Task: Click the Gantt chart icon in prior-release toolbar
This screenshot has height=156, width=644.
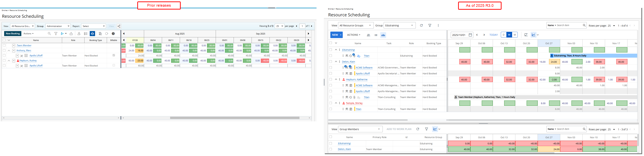Action: [x=100, y=34]
